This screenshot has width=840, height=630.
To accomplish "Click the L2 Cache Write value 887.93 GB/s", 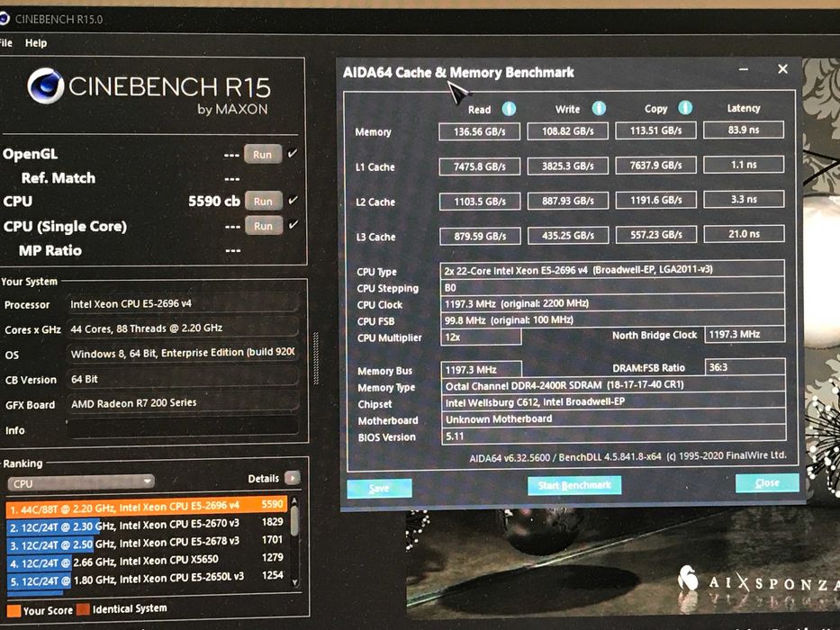I will 568,201.
